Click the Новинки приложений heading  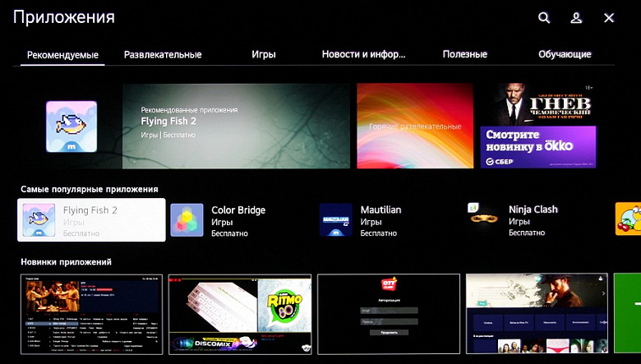point(67,262)
